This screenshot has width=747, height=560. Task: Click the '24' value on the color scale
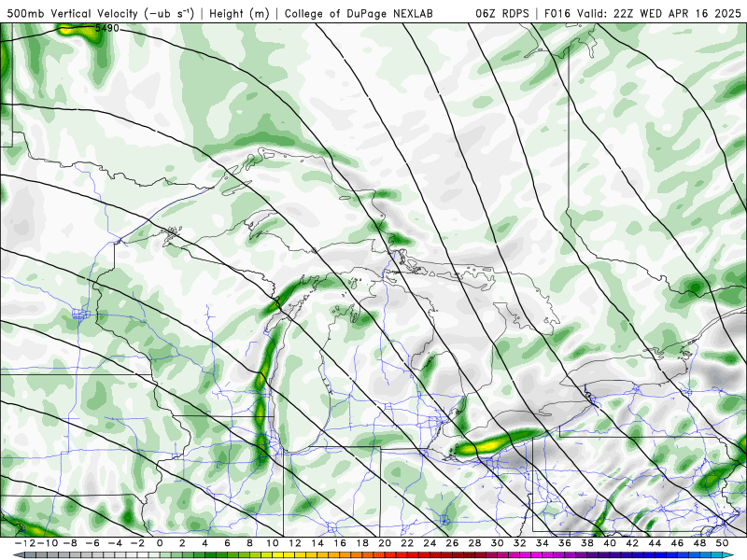coord(430,543)
